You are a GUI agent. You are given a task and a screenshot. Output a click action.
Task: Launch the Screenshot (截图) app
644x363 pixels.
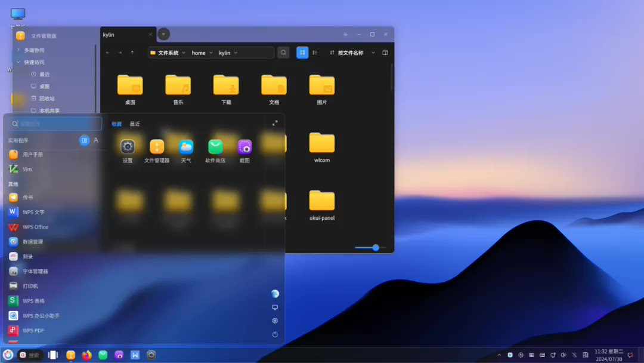[x=244, y=147]
